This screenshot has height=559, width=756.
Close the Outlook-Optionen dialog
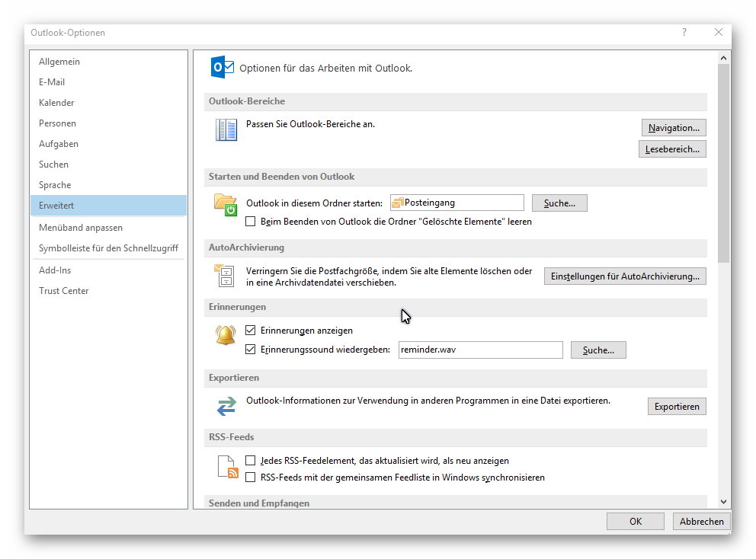point(719,32)
